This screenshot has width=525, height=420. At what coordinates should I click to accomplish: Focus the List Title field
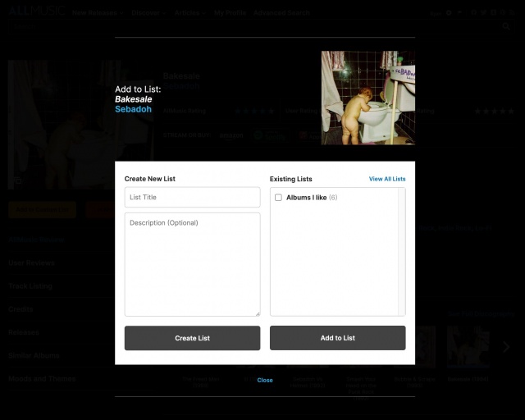point(192,197)
